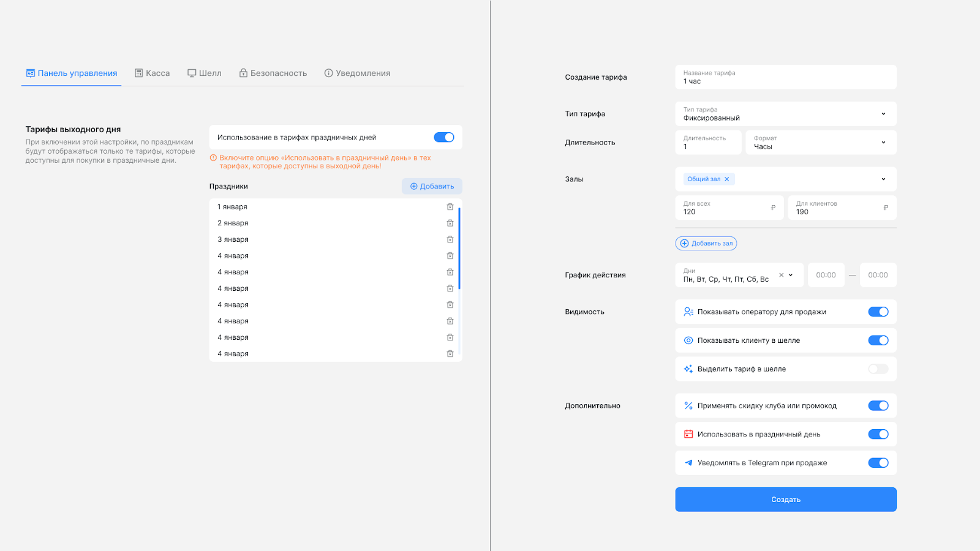Click the Добавить holiday button
The width and height of the screenshot is (980, 551).
pyautogui.click(x=432, y=186)
